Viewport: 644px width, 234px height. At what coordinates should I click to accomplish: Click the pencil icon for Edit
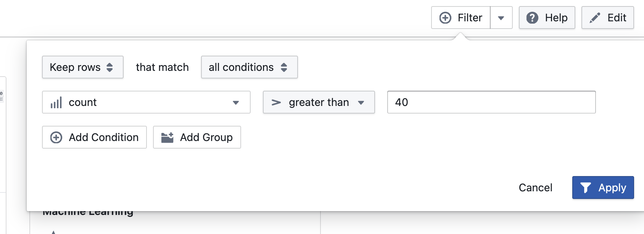595,18
